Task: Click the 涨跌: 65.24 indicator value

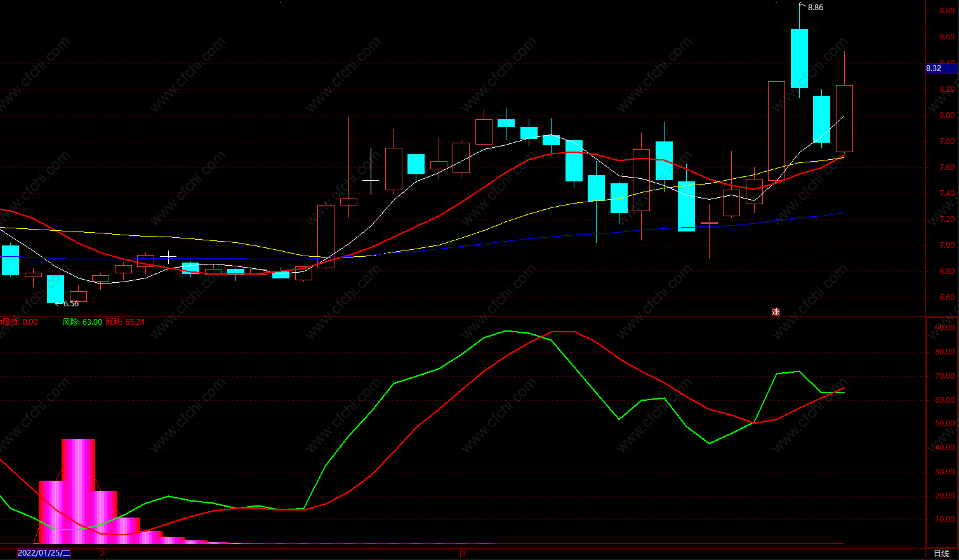Action: (x=125, y=322)
